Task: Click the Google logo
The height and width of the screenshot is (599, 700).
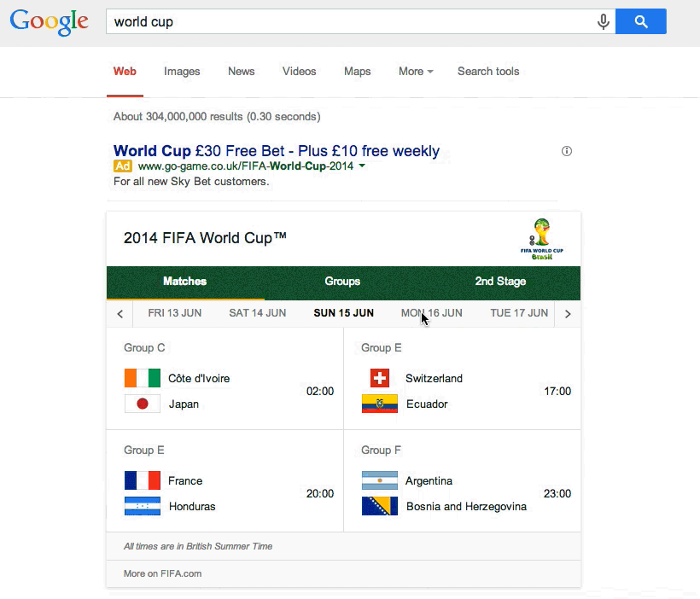Action: 50,22
